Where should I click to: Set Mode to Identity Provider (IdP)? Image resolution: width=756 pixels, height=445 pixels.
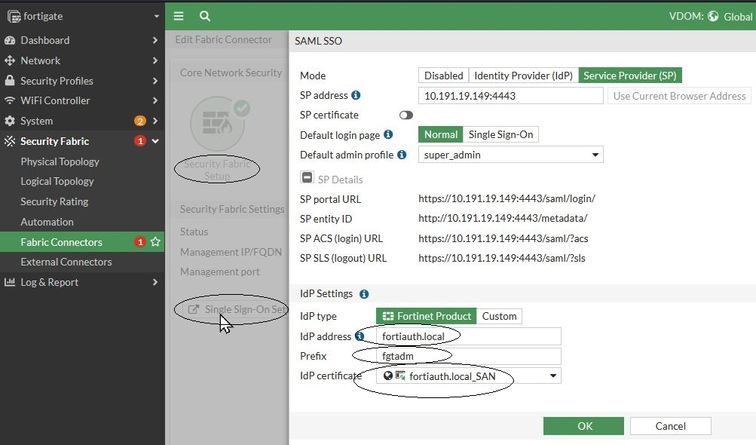pos(523,76)
